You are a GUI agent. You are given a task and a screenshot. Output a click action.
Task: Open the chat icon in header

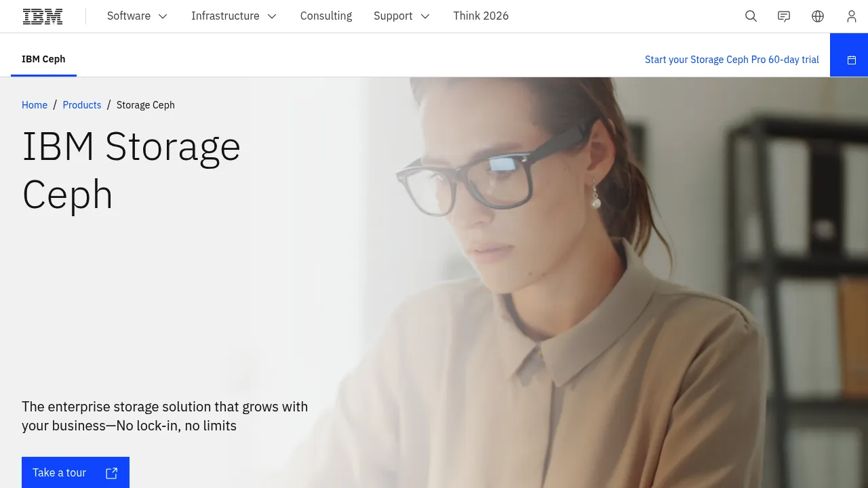pyautogui.click(x=784, y=16)
